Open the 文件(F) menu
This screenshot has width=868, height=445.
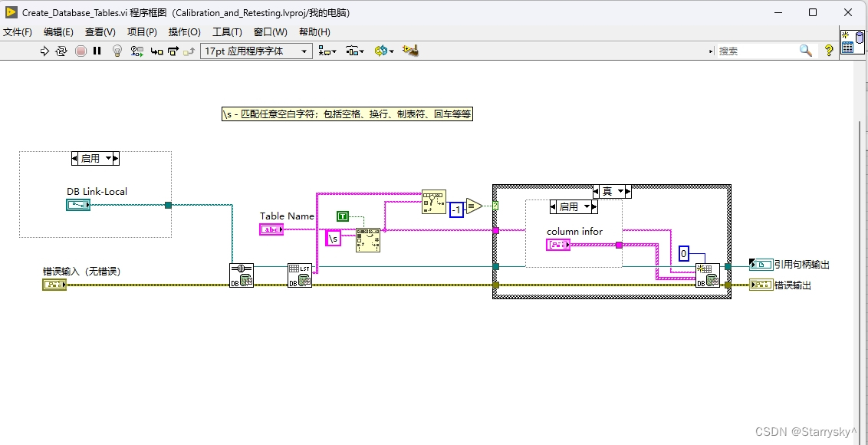tap(18, 31)
